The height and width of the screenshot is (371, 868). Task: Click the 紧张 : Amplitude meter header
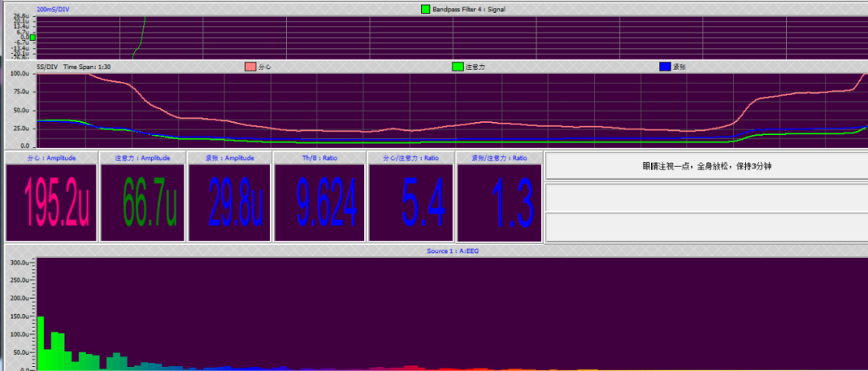(x=230, y=158)
